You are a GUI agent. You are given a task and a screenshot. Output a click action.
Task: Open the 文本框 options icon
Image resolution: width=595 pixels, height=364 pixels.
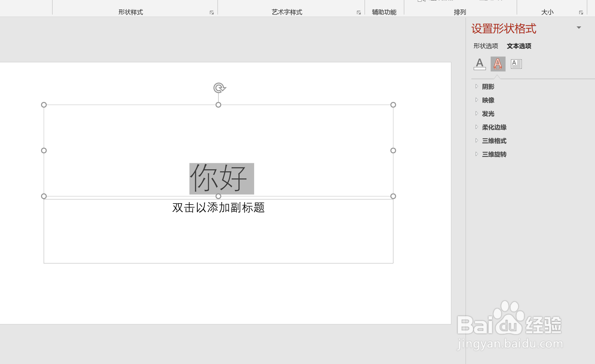point(516,64)
